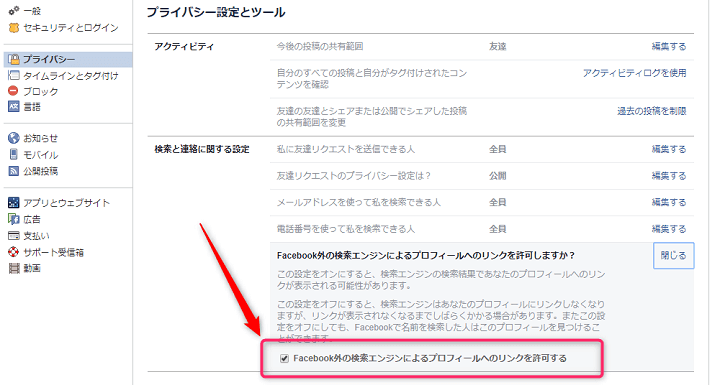
Task: Click the プライバシー設定とツール heading
Action: 216,12
